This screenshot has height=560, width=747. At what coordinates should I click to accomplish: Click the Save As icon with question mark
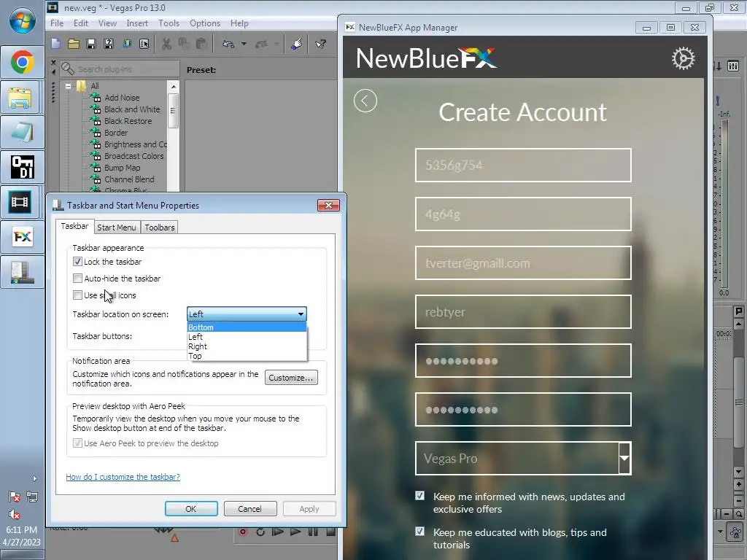109,44
